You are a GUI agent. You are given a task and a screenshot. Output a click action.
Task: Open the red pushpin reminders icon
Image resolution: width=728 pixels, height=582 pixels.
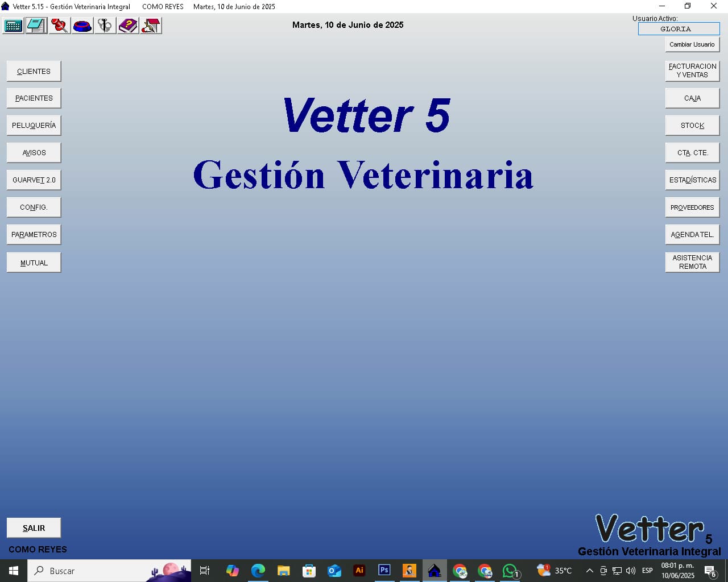59,26
